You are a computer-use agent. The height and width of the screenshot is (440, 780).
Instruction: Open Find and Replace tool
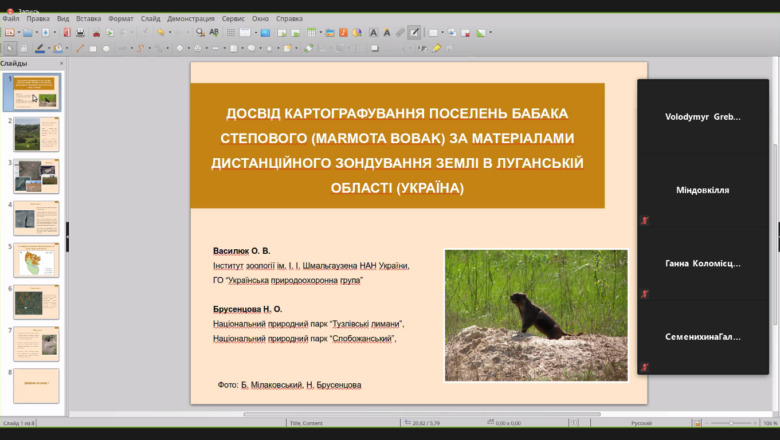(200, 33)
